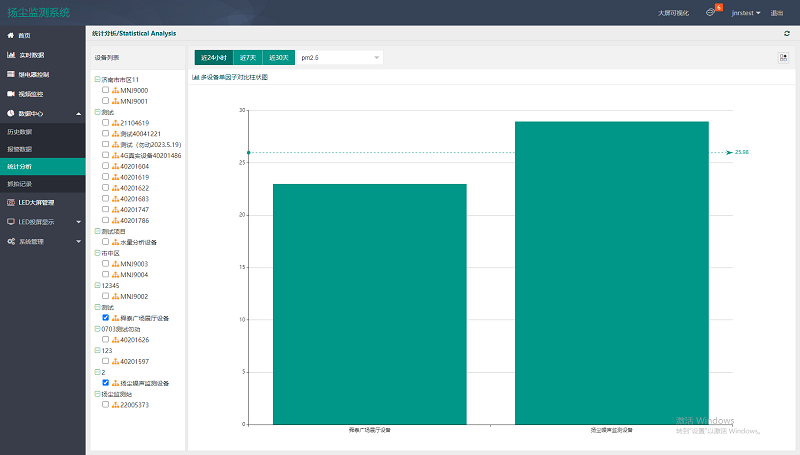Uncheck the 扬尘噪声监测设备 checkbox
Screen dimensions: 800x455
pos(106,383)
